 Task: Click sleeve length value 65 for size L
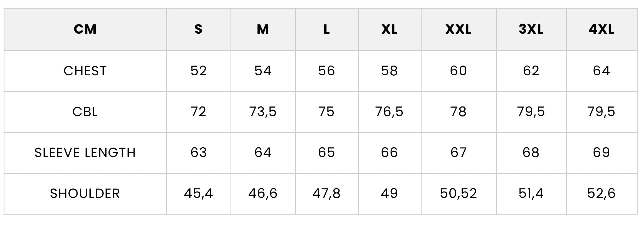coord(326,153)
